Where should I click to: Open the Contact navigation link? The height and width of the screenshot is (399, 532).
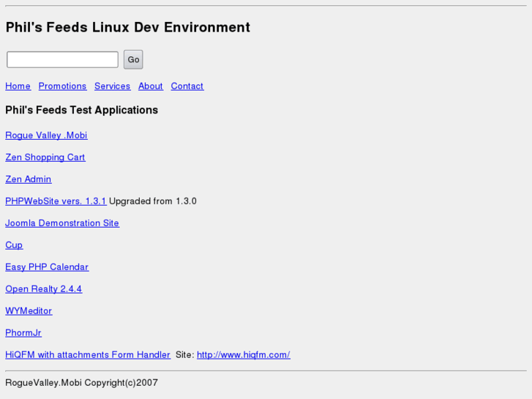click(187, 86)
